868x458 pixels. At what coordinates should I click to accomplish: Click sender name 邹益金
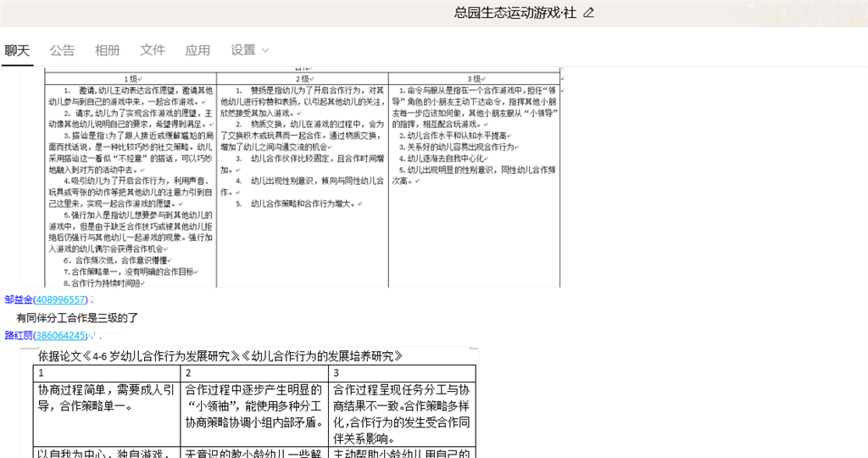(x=18, y=300)
